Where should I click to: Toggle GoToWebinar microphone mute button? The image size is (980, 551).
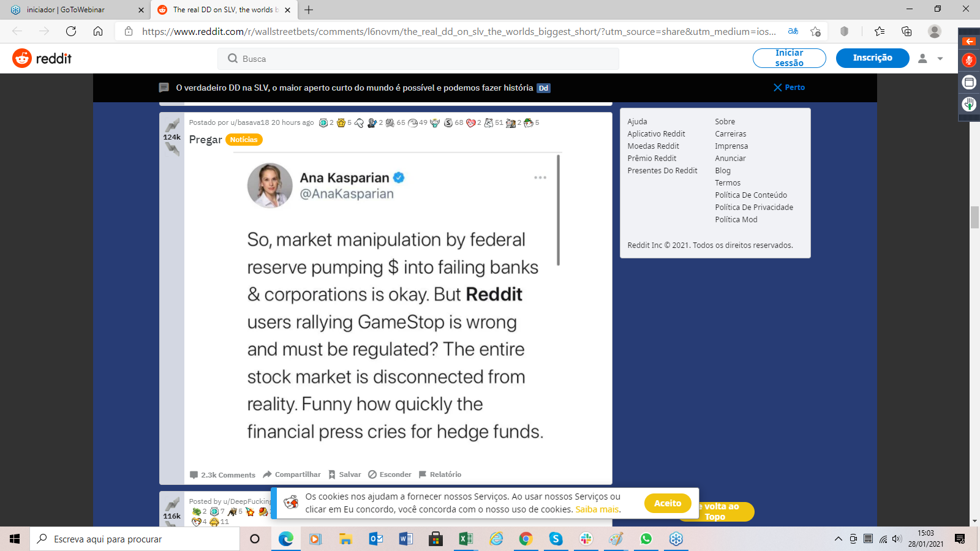tap(969, 60)
